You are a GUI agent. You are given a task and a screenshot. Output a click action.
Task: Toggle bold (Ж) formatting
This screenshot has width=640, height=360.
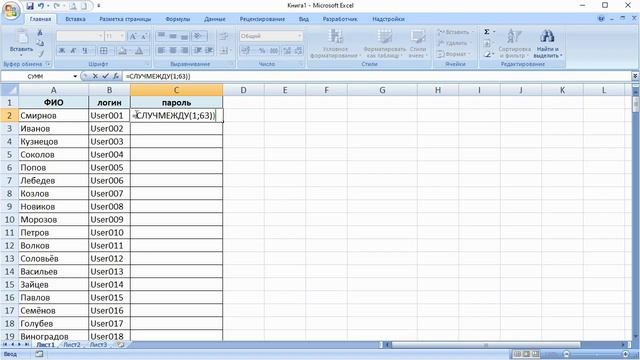coord(62,51)
